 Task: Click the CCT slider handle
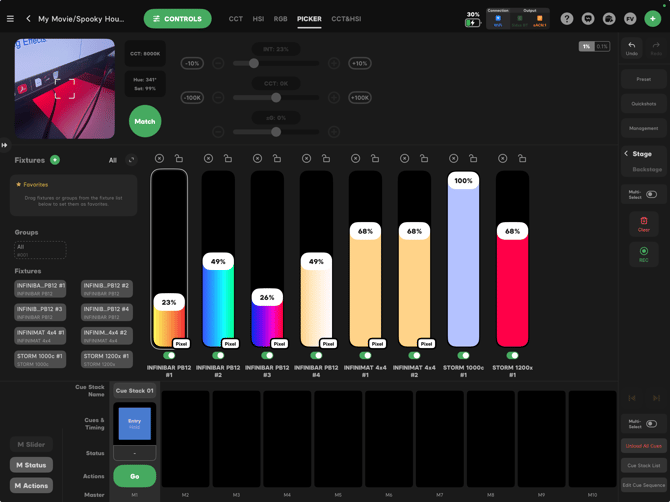(x=276, y=97)
